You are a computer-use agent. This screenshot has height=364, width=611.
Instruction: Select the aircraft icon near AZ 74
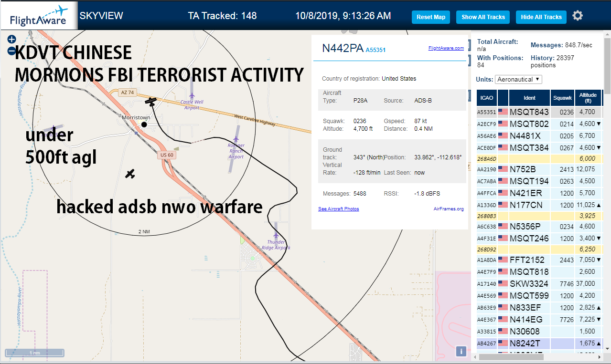pos(150,102)
